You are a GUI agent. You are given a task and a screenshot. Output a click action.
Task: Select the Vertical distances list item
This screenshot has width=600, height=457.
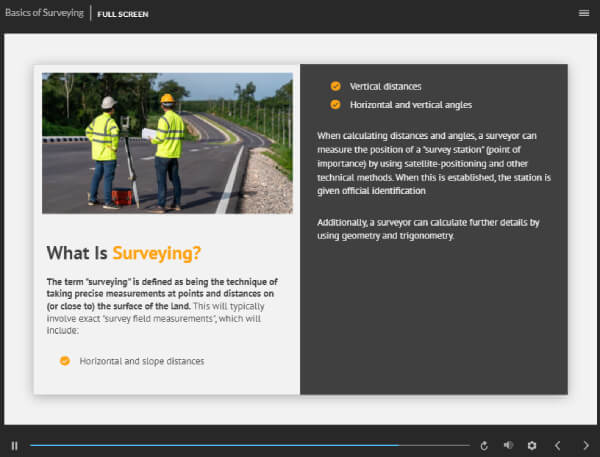(x=385, y=86)
